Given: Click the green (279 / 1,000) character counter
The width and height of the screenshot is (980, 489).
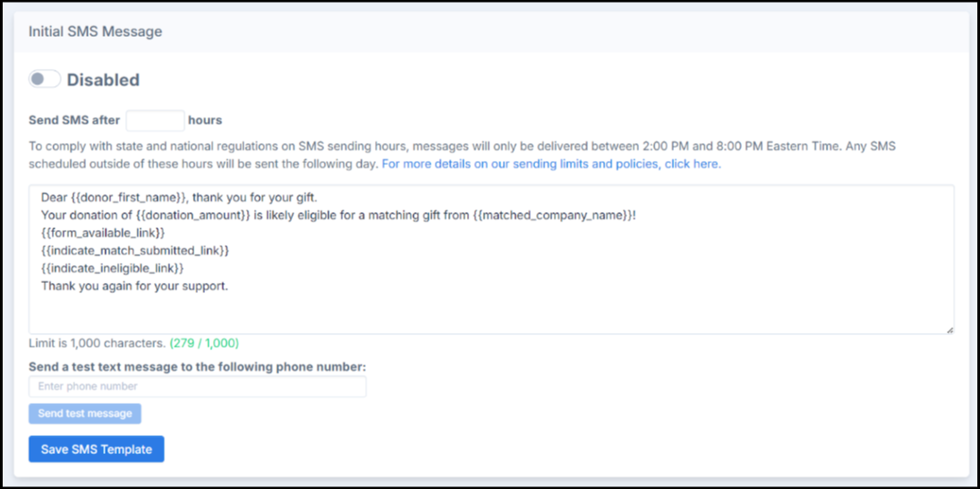Looking at the screenshot, I should point(204,343).
